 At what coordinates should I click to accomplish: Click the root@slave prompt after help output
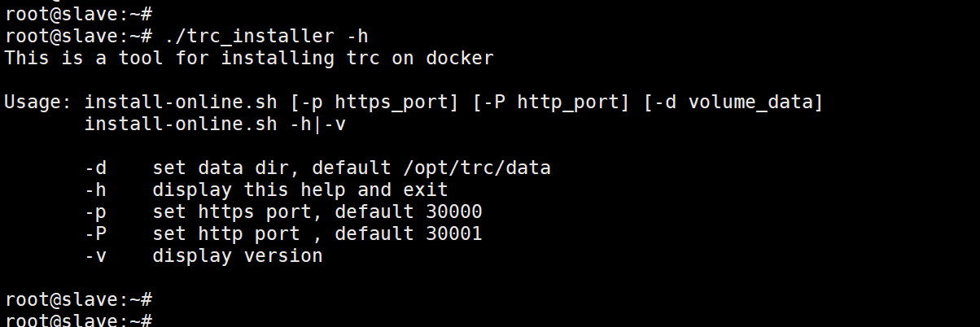(78, 299)
